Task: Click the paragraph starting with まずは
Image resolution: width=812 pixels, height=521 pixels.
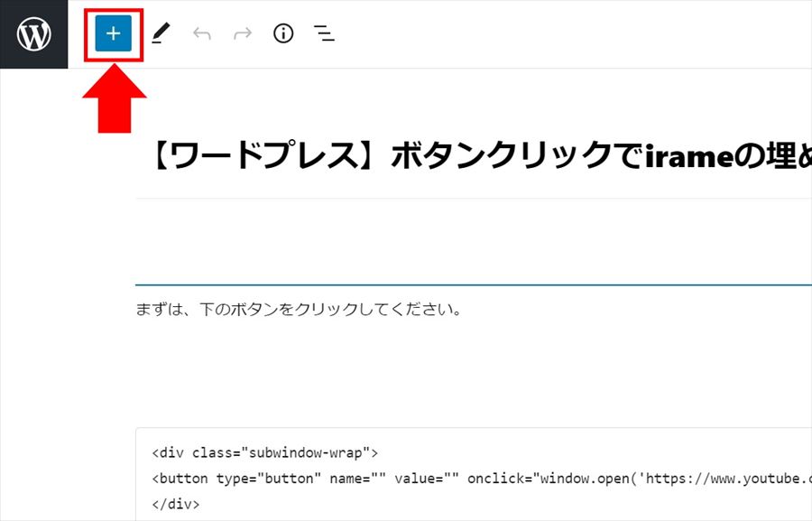Action: [x=299, y=310]
